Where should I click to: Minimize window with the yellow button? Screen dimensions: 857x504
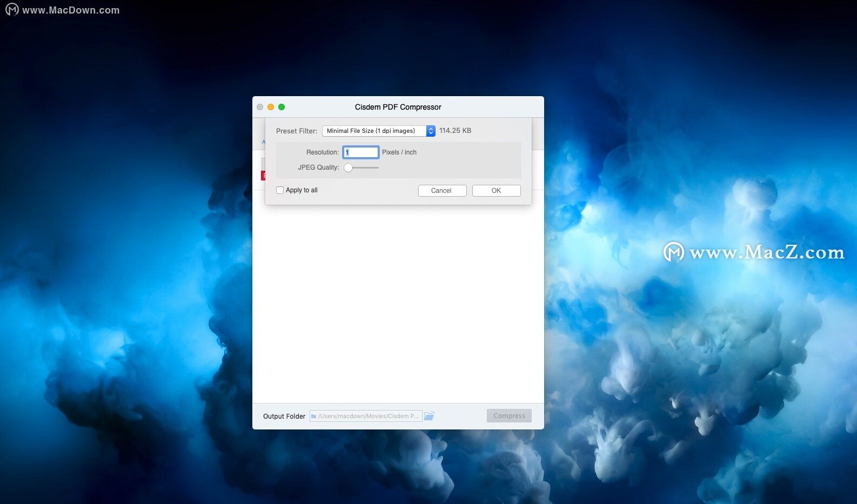coord(271,107)
